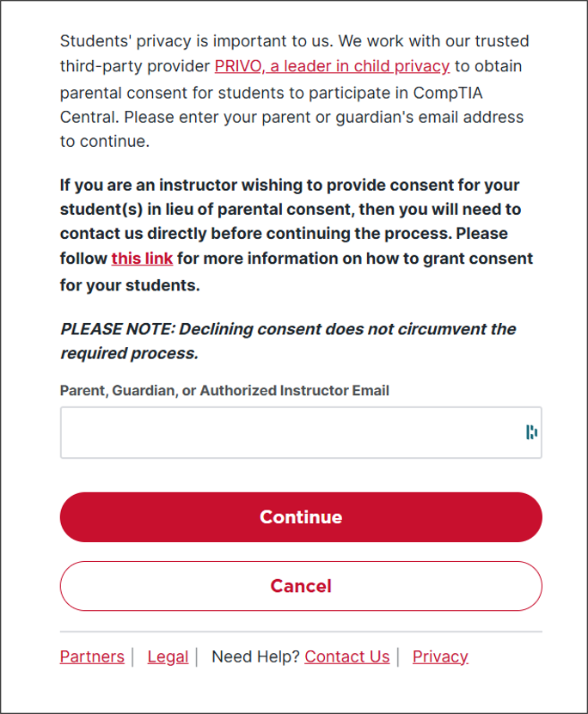588x714 pixels.
Task: Click the horizontal divider above footer links
Action: point(301,632)
